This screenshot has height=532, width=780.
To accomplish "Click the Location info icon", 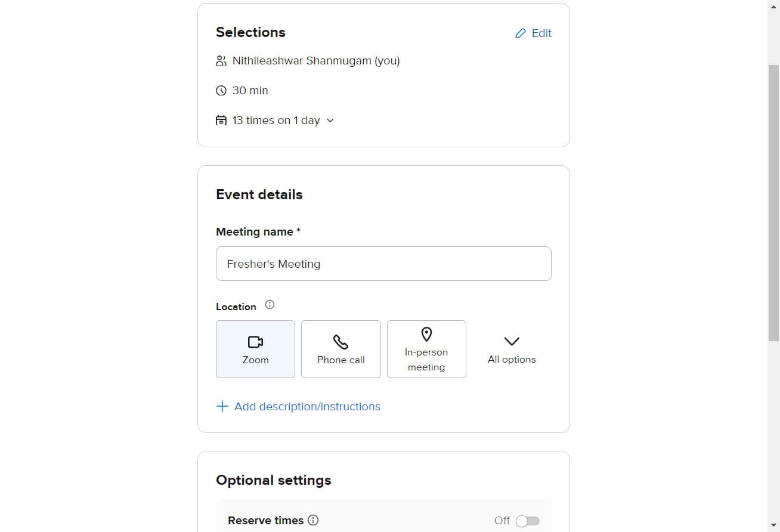I will click(x=270, y=305).
